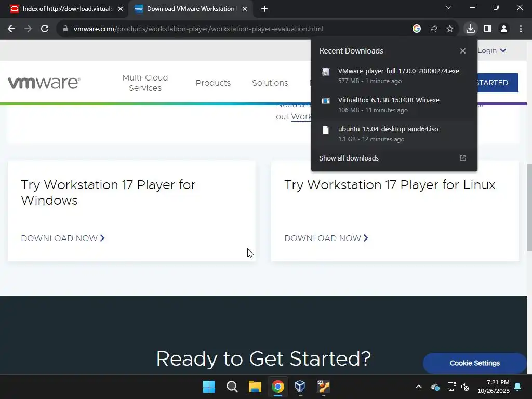The width and height of the screenshot is (532, 399).
Task: Open the tab search chevron in title bar
Action: pyautogui.click(x=448, y=7)
